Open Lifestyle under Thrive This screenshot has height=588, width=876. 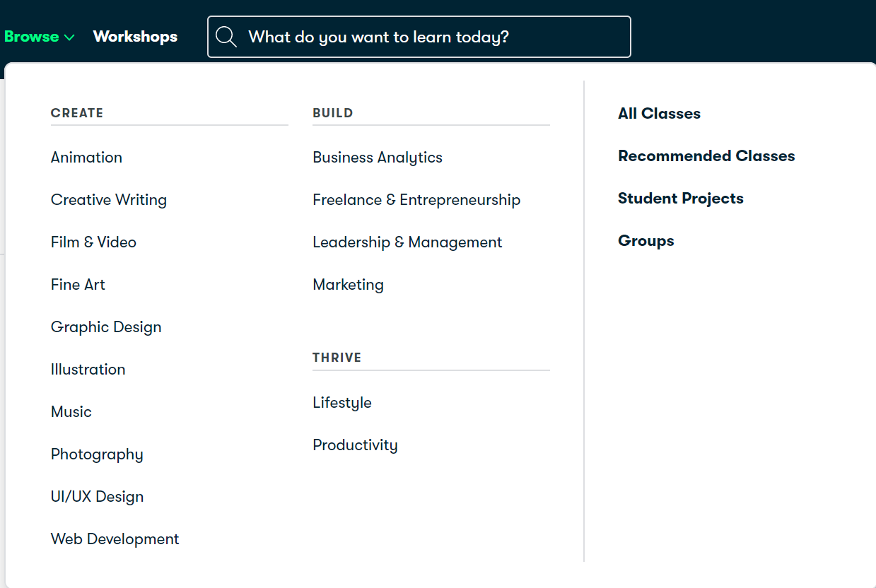(x=342, y=403)
